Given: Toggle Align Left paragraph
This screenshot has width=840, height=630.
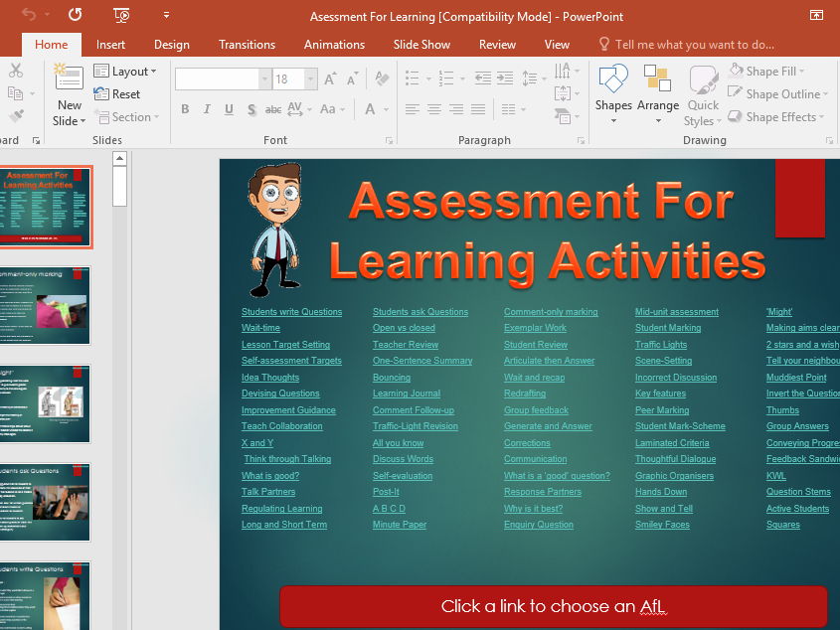Looking at the screenshot, I should pyautogui.click(x=412, y=110).
